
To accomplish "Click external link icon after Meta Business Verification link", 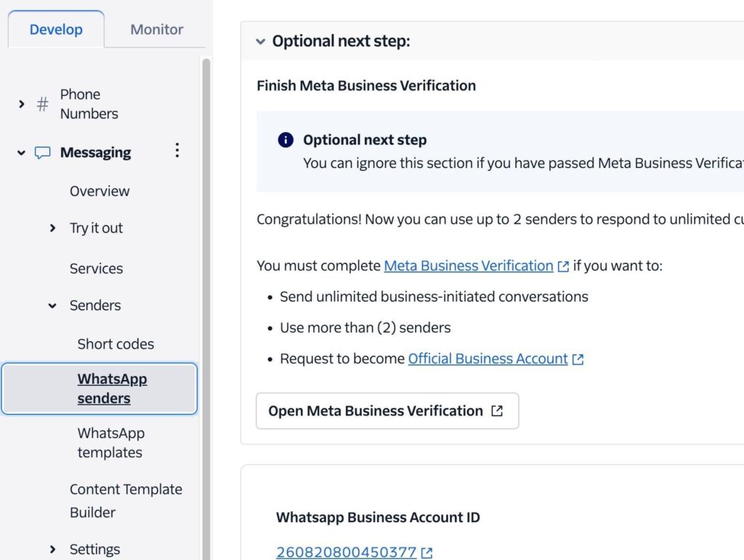I will tap(563, 267).
